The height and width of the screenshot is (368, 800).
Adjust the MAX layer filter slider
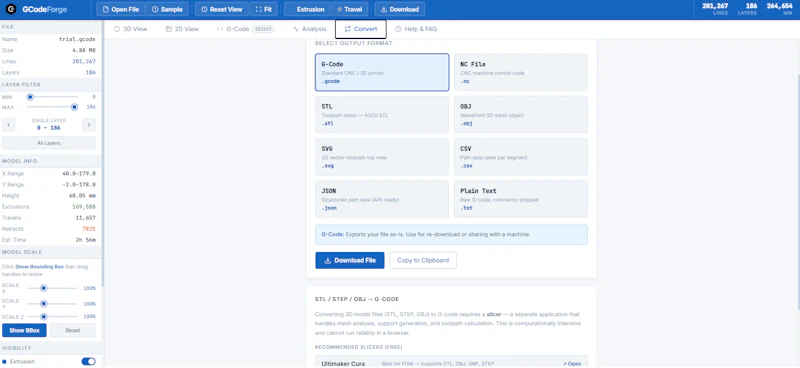(74, 107)
